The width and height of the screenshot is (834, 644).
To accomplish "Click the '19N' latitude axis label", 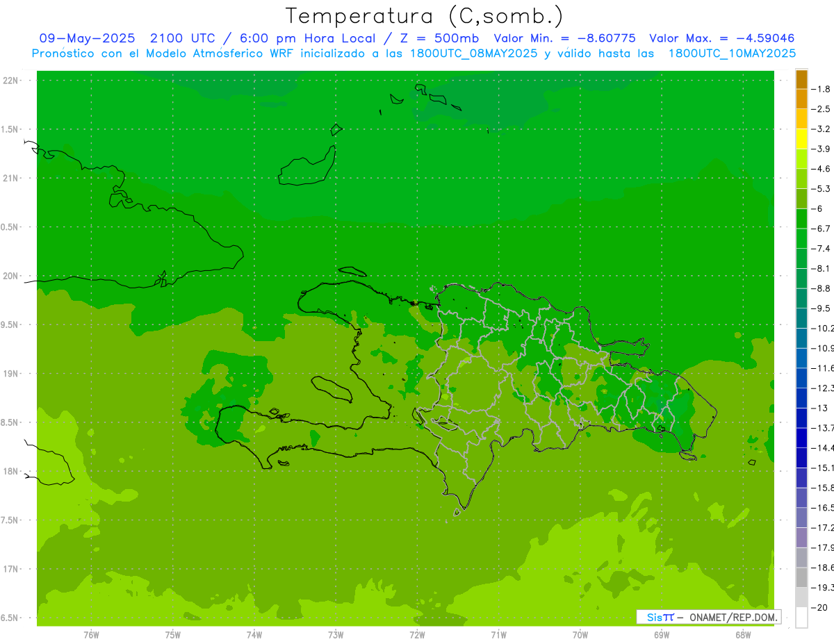I will click(12, 374).
